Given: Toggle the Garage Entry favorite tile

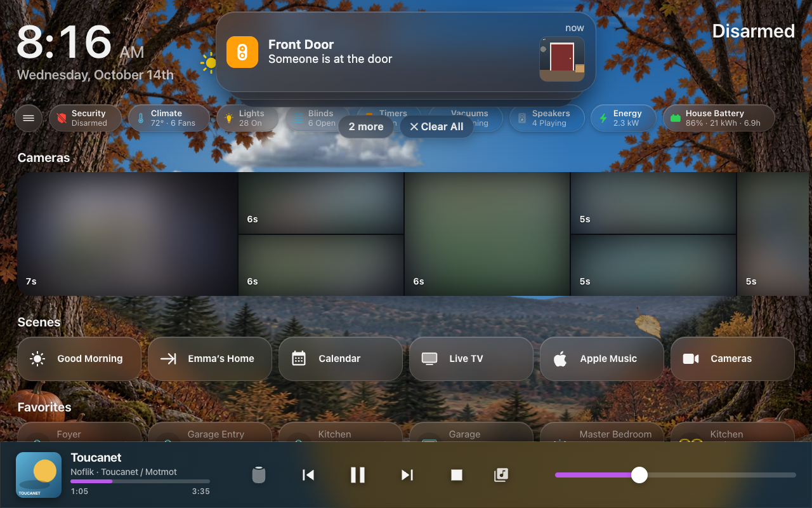Looking at the screenshot, I should 210,432.
